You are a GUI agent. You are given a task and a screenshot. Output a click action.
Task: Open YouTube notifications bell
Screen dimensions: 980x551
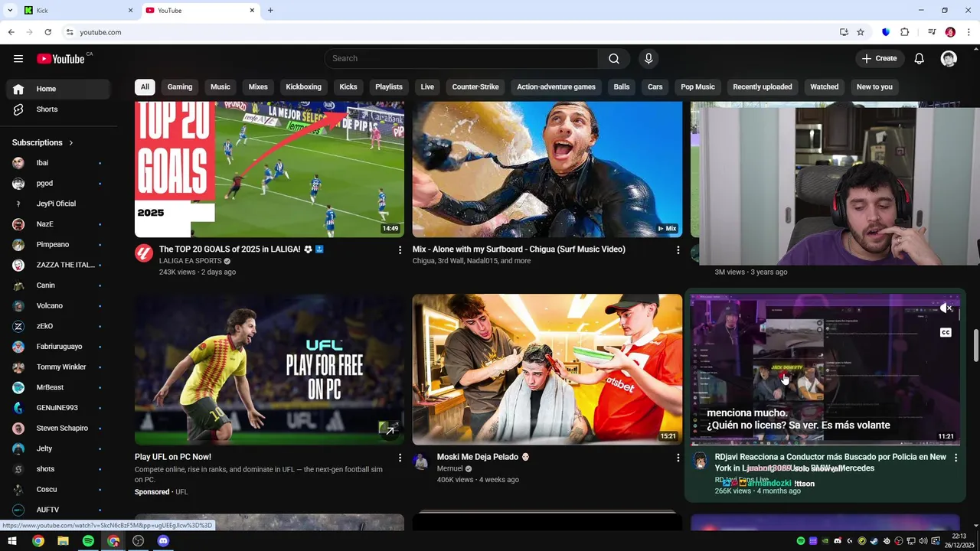pos(920,59)
